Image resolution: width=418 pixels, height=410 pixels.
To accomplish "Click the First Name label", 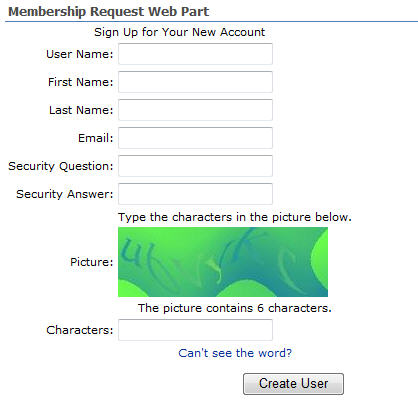I will point(81,82).
